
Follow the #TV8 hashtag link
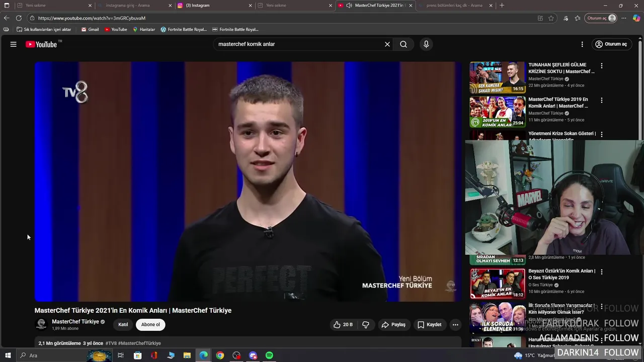point(111,343)
